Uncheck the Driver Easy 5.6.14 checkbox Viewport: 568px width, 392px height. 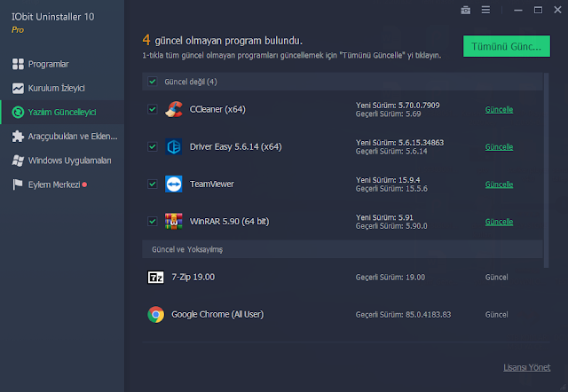click(x=153, y=146)
